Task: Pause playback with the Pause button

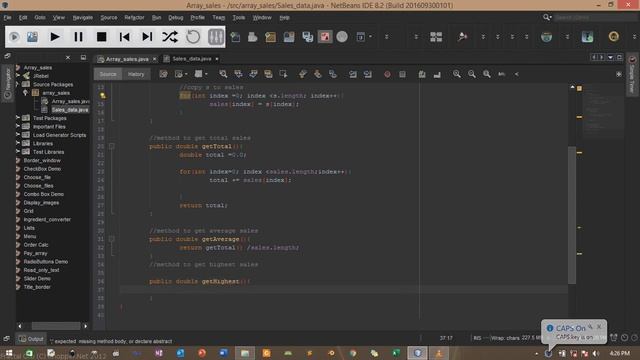Action: click(78, 37)
